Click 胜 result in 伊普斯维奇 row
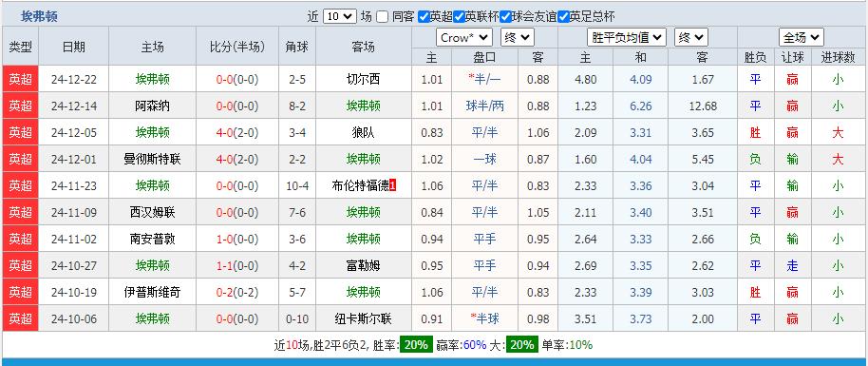The height and width of the screenshot is (366, 868). pyautogui.click(x=755, y=292)
